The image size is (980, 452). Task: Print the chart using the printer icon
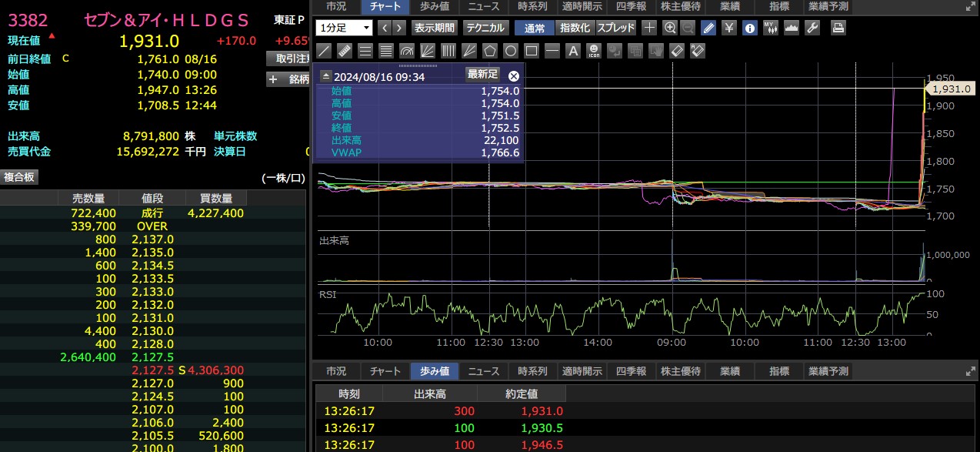click(838, 28)
